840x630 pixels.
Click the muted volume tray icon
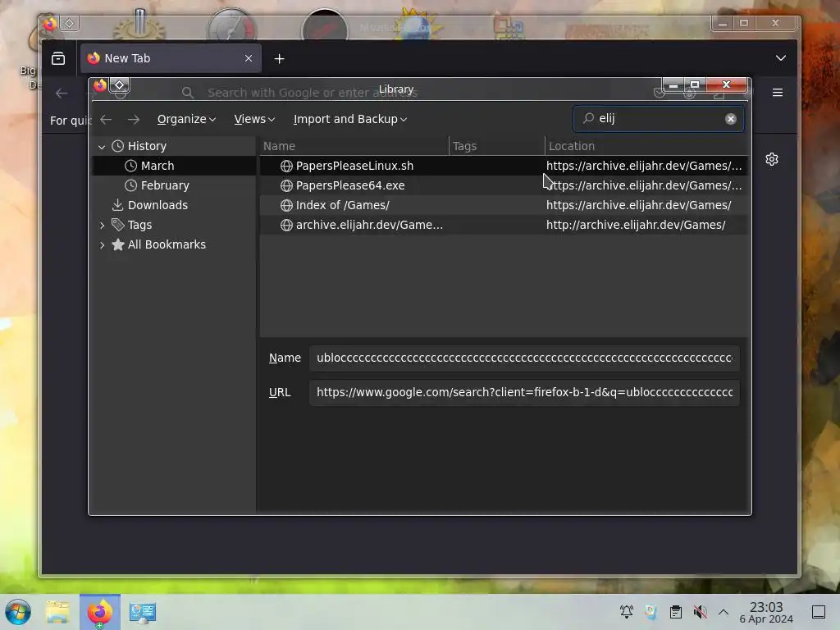700,612
